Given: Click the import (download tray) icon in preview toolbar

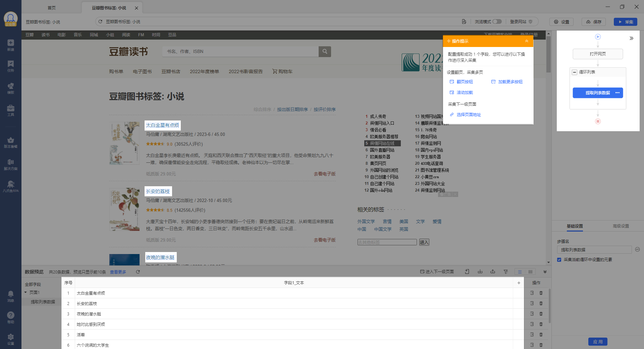Looking at the screenshot, I should tap(480, 271).
